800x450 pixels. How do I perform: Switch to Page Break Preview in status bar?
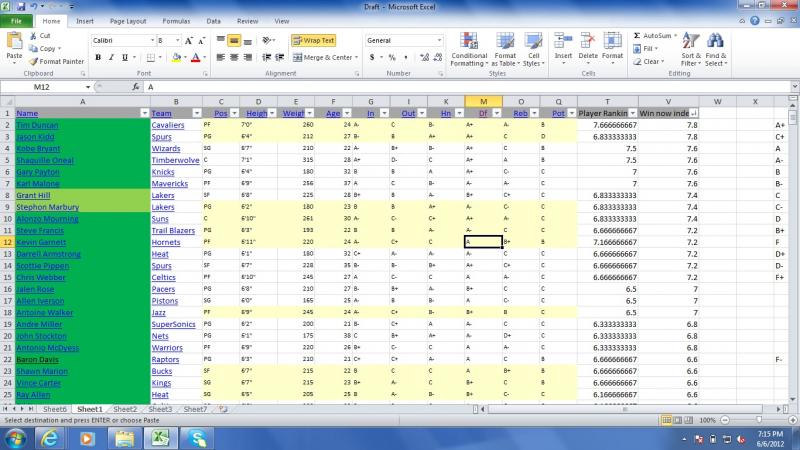[x=688, y=420]
